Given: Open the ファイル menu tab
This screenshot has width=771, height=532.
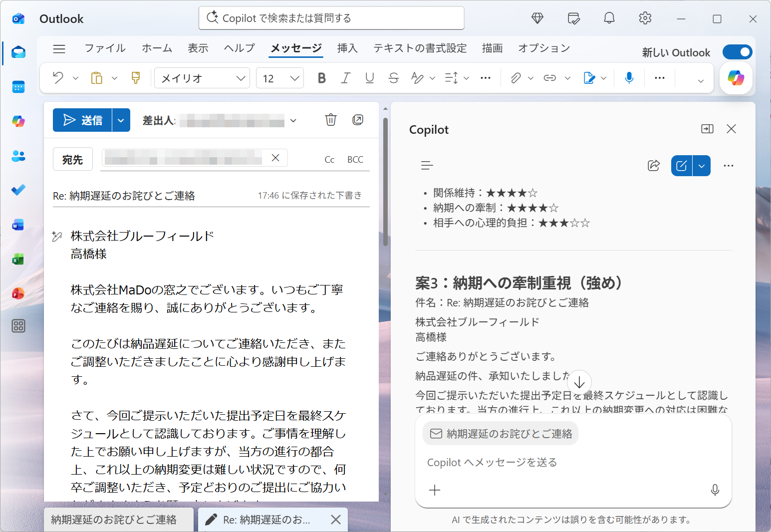Looking at the screenshot, I should (105, 48).
